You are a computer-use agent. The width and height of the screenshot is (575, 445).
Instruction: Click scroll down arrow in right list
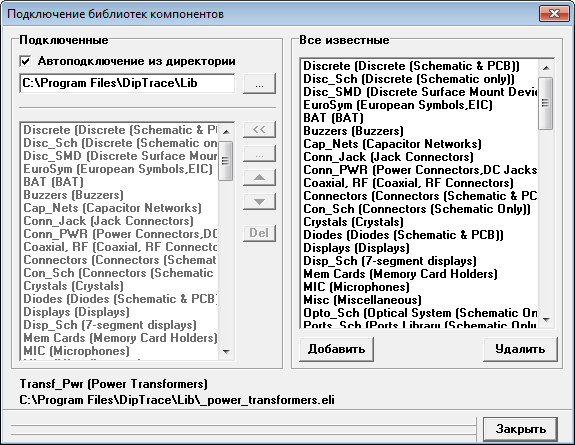(x=546, y=320)
